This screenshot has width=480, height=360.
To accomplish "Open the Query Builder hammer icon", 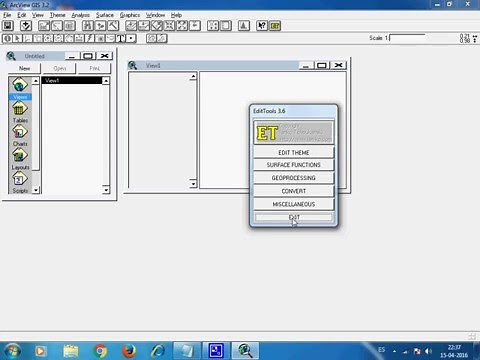I will tap(113, 26).
